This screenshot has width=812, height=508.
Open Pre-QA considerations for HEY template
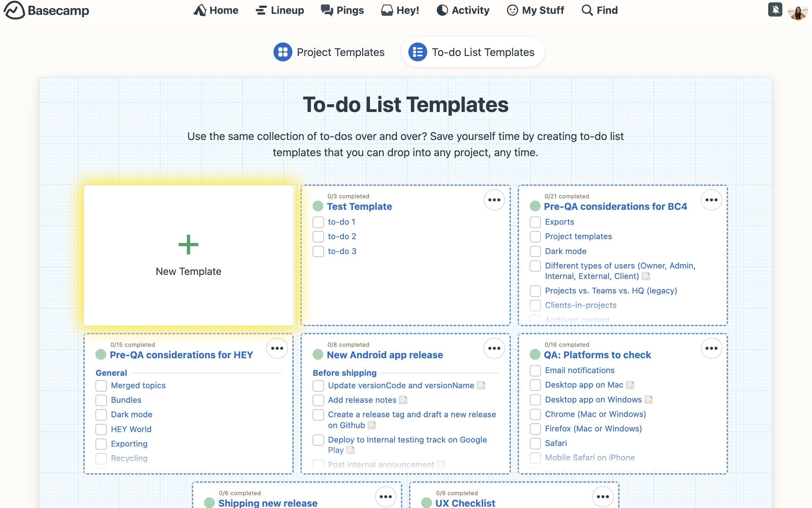pyautogui.click(x=181, y=355)
